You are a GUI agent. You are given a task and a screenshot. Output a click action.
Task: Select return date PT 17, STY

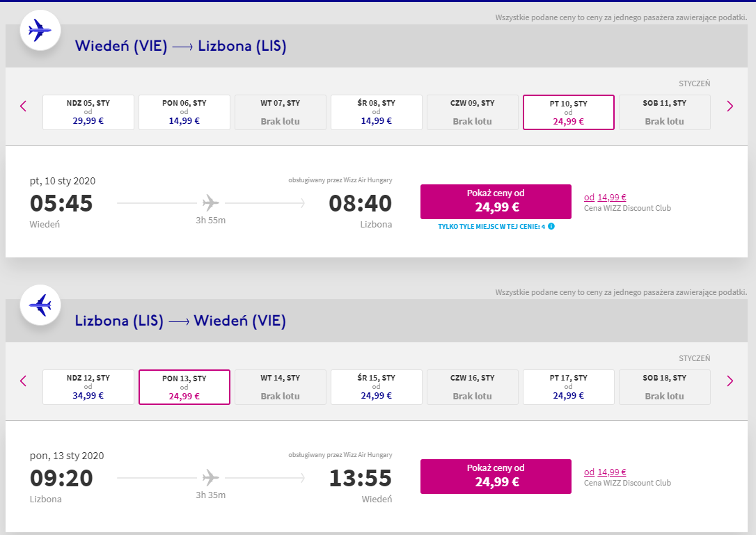click(569, 387)
